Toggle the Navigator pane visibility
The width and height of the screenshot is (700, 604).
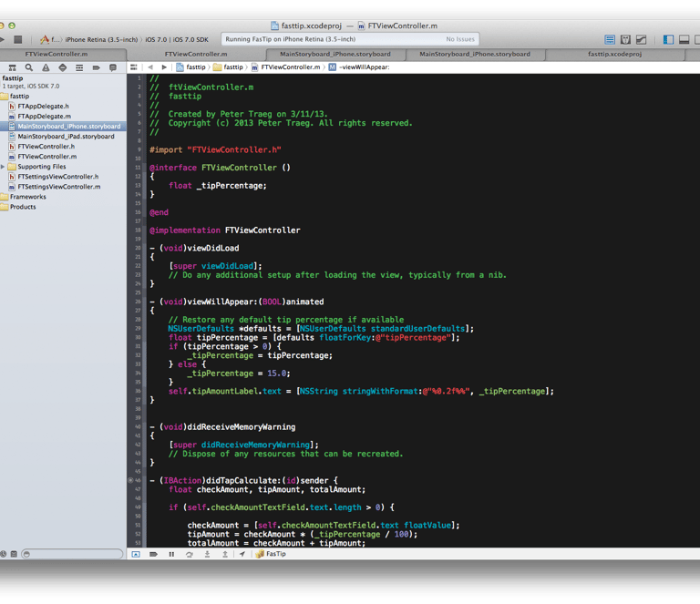(669, 40)
